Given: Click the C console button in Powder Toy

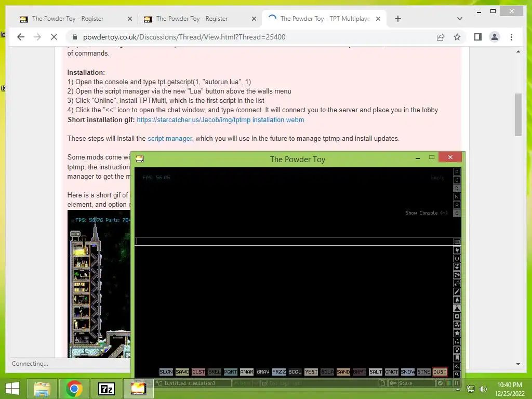Looking at the screenshot, I should click(457, 214).
